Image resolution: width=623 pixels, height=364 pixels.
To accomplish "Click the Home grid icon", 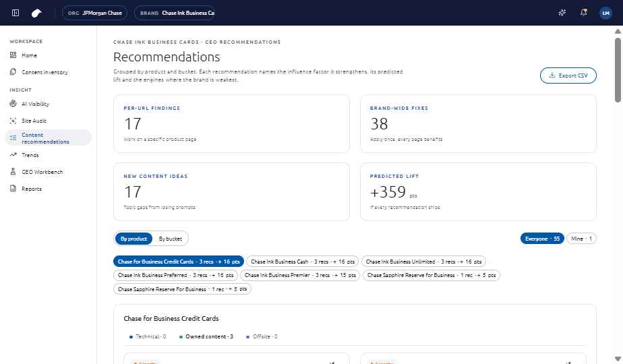I will (x=13, y=55).
